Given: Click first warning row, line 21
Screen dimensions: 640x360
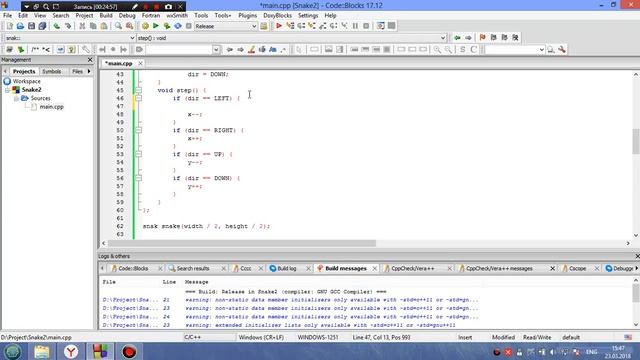Looking at the screenshot, I should point(290,300).
